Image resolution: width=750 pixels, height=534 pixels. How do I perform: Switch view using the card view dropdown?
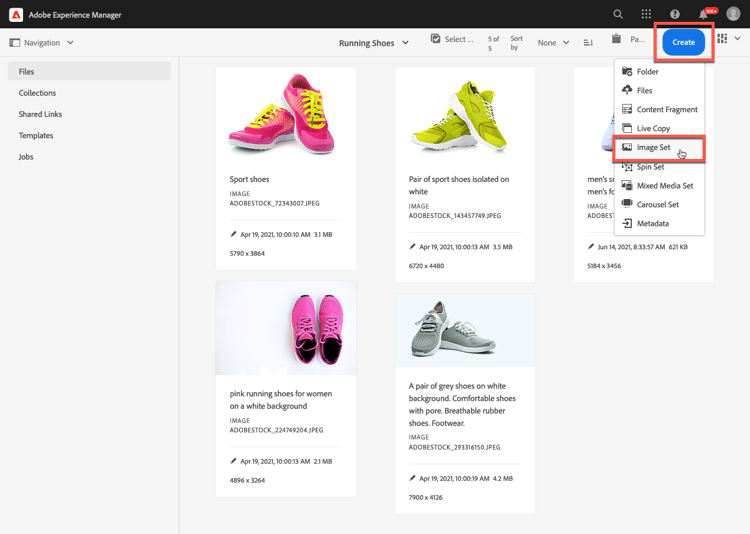coord(728,40)
